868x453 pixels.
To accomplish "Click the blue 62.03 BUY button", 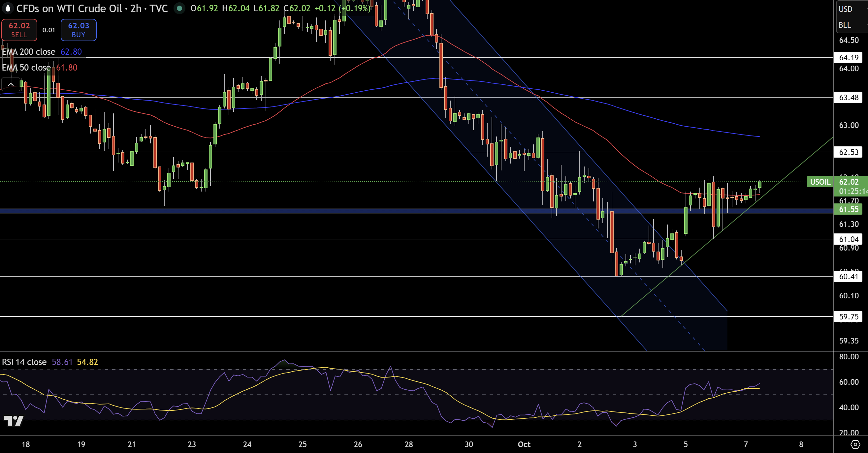I will pos(79,30).
